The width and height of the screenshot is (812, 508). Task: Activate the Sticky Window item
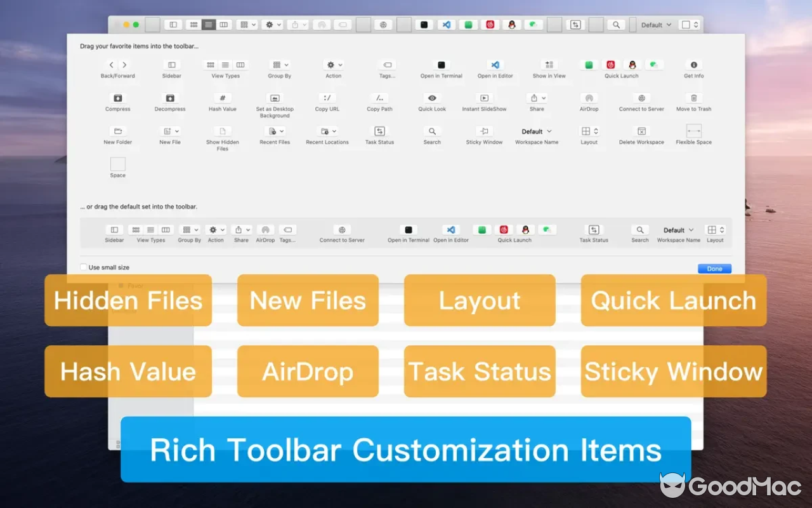pyautogui.click(x=484, y=131)
